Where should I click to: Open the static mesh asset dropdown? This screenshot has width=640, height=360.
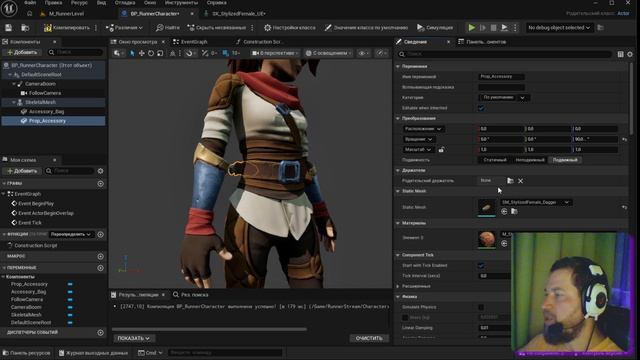[536, 202]
